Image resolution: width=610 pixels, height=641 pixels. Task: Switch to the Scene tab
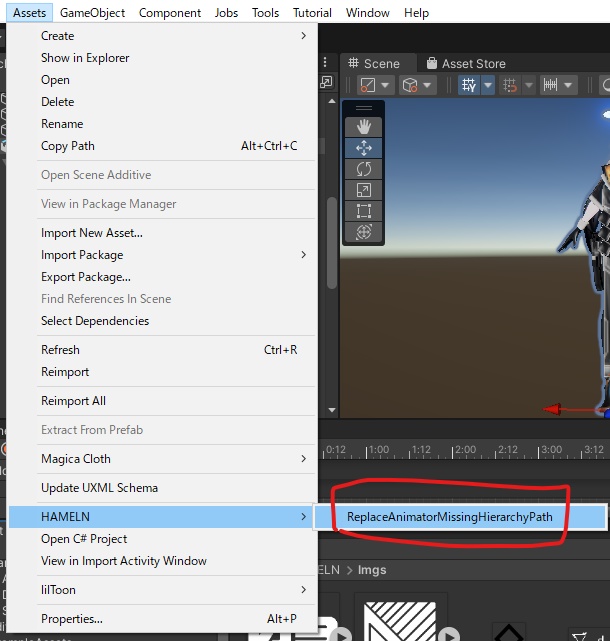pos(374,63)
